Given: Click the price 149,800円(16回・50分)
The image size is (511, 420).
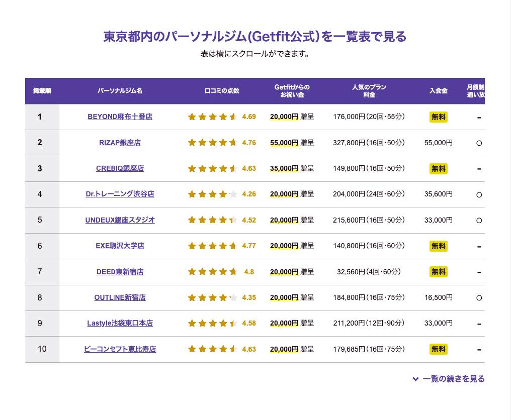Looking at the screenshot, I should (x=369, y=168).
